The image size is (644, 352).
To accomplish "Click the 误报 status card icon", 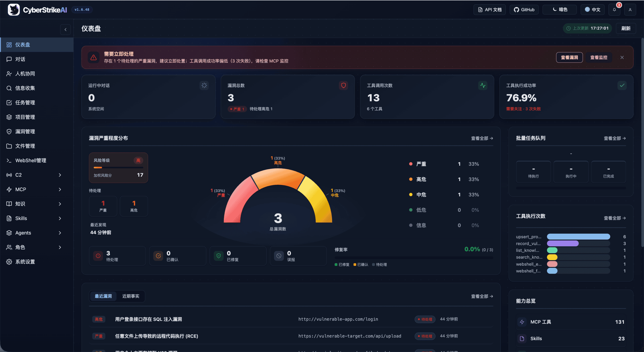I will 279,256.
